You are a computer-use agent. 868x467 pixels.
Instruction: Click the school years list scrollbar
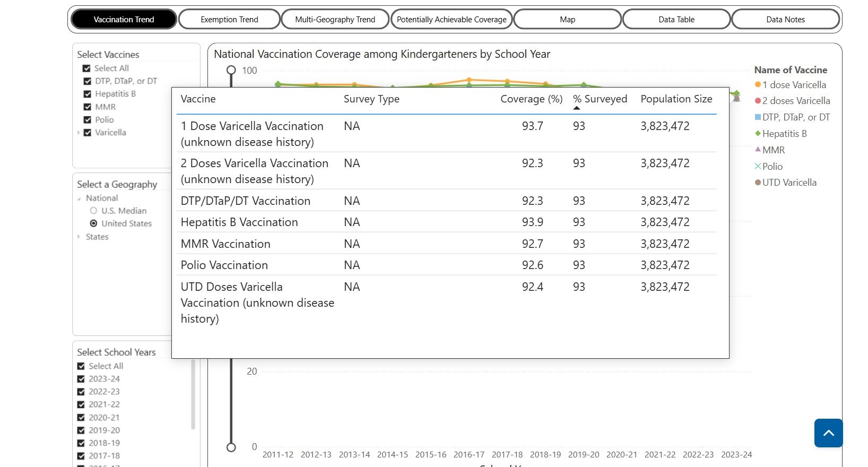(x=193, y=395)
